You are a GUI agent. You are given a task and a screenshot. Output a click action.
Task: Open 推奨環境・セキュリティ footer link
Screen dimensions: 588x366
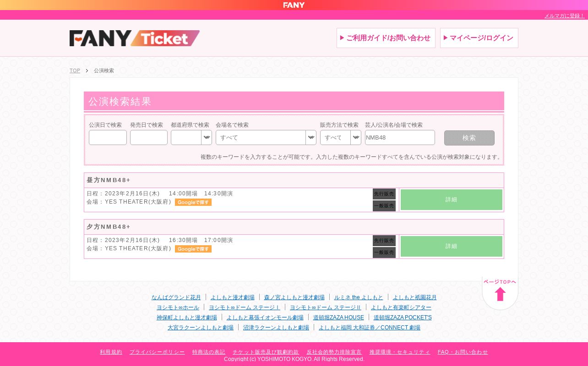[400, 352]
